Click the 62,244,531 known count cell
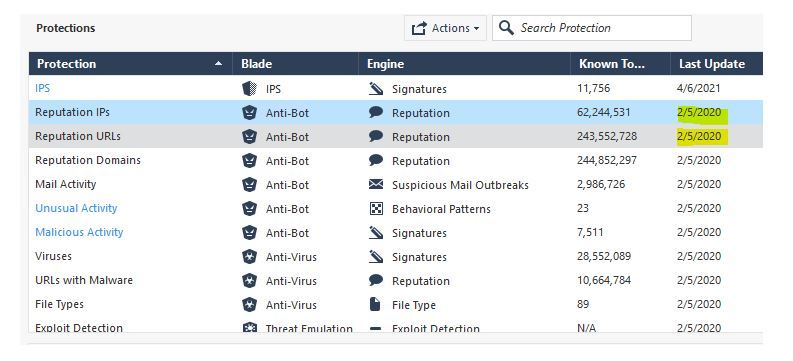Screen dimensions: 793x361 tap(603, 112)
